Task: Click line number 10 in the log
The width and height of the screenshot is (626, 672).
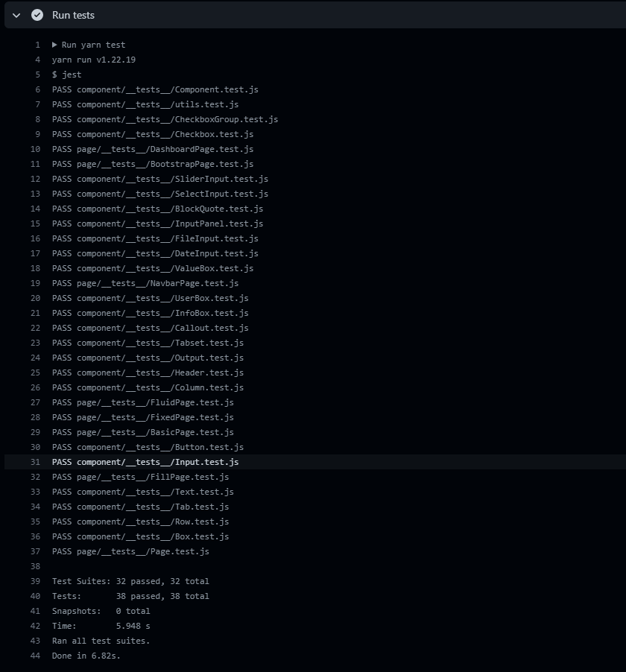Action: click(x=35, y=149)
